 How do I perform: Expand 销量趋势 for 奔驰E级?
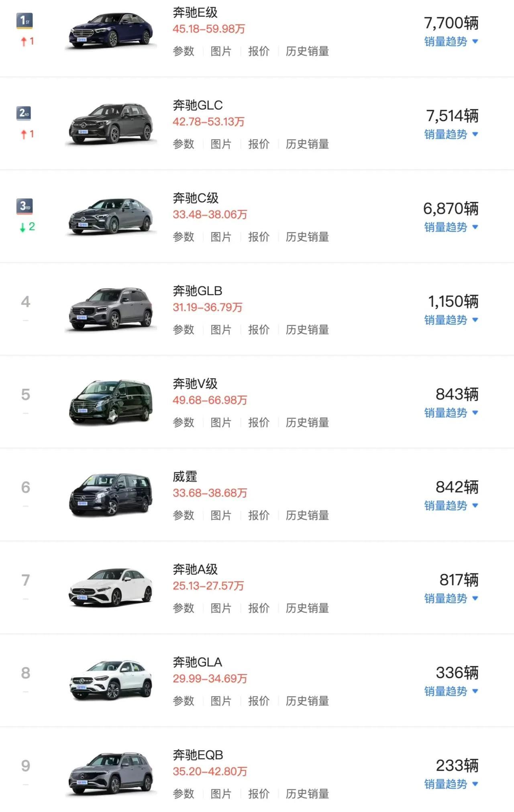(451, 42)
